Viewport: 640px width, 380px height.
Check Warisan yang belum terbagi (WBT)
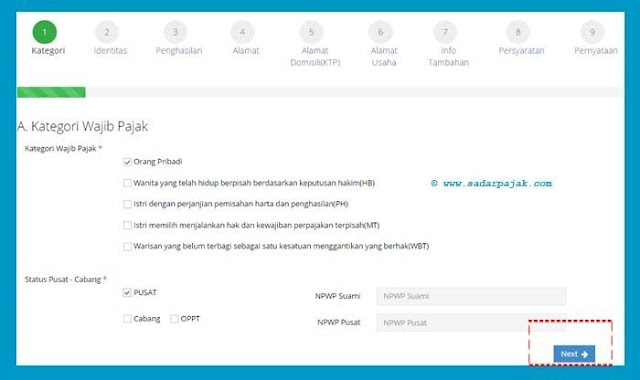pyautogui.click(x=127, y=247)
